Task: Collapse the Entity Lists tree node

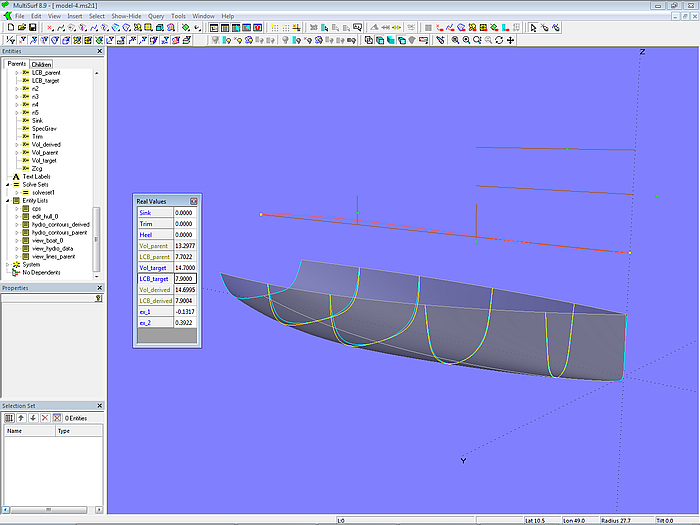Action: point(8,200)
